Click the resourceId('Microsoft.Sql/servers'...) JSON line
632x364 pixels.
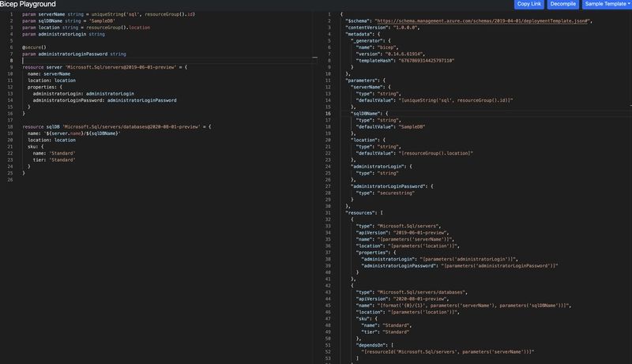point(448,352)
